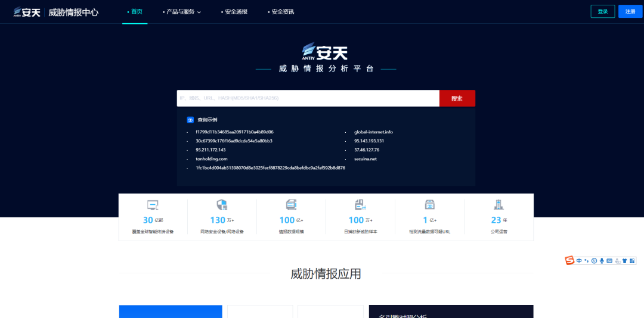This screenshot has height=318, width=644.
Task: Select example domain global-internet.info
Action: click(374, 132)
